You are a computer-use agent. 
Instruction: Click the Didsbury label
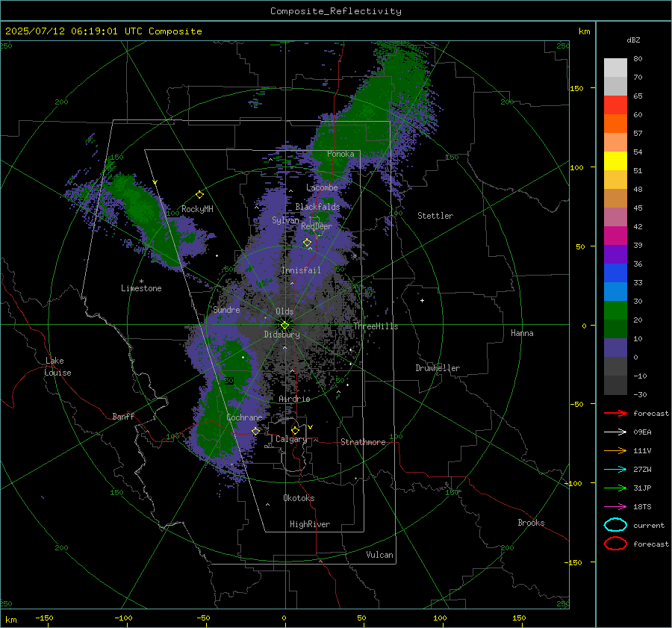281,335
